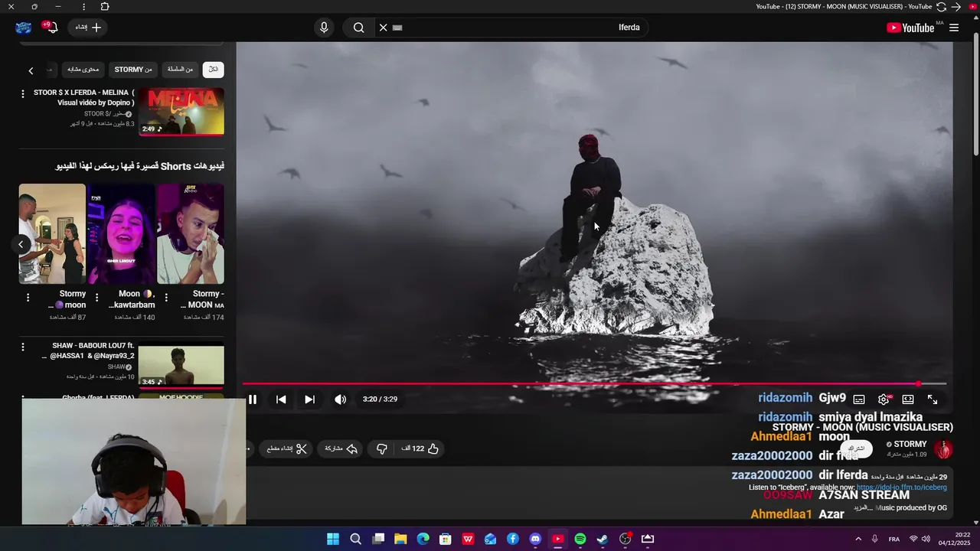980x551 pixels.
Task: Open the Create button with plus
Action: (88, 28)
